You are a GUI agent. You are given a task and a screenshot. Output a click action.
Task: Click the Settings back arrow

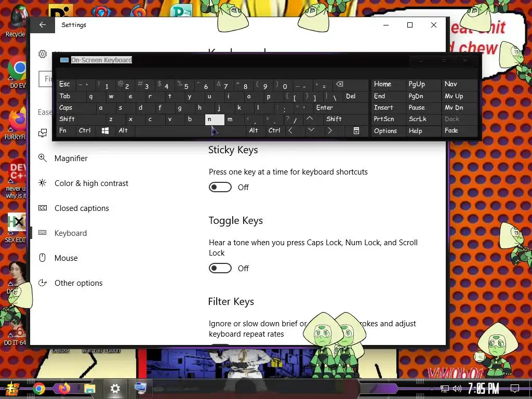click(43, 25)
